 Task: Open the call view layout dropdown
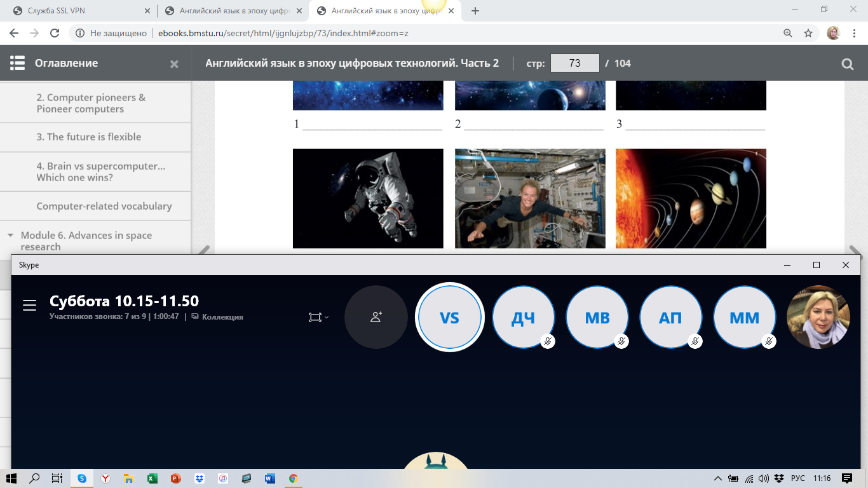point(318,317)
